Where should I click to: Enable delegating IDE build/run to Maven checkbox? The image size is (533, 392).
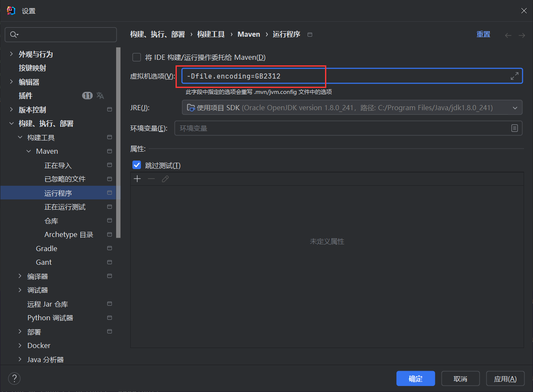pyautogui.click(x=137, y=57)
